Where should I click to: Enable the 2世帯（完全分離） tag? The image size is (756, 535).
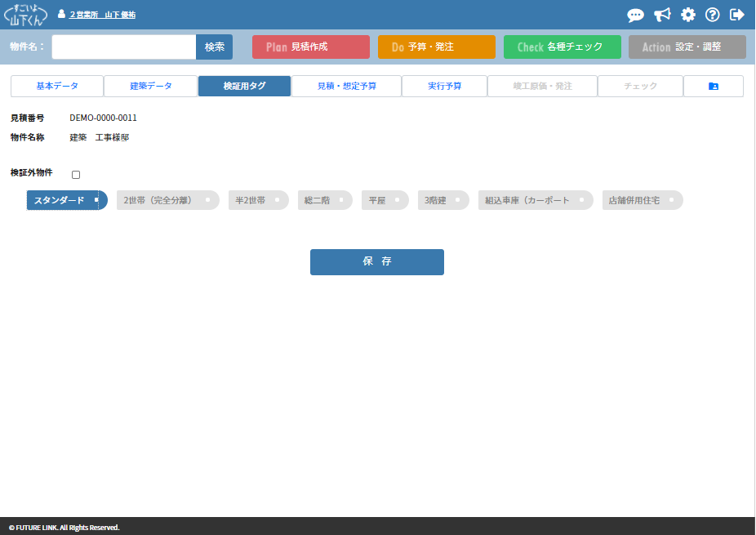[x=167, y=200]
